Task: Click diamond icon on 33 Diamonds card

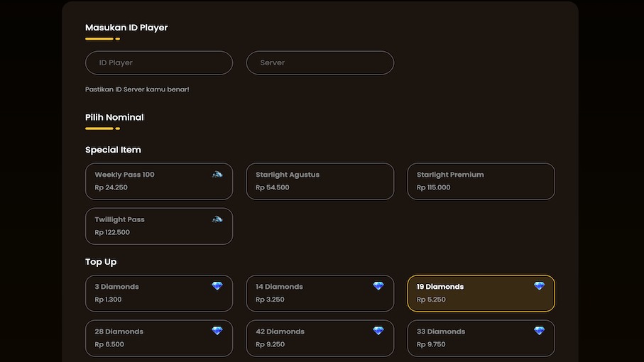Action: tap(540, 331)
